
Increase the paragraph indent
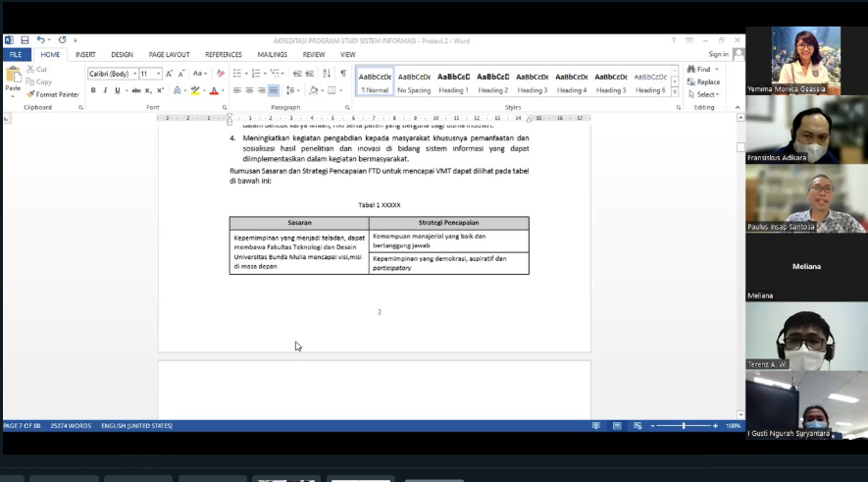[x=310, y=74]
